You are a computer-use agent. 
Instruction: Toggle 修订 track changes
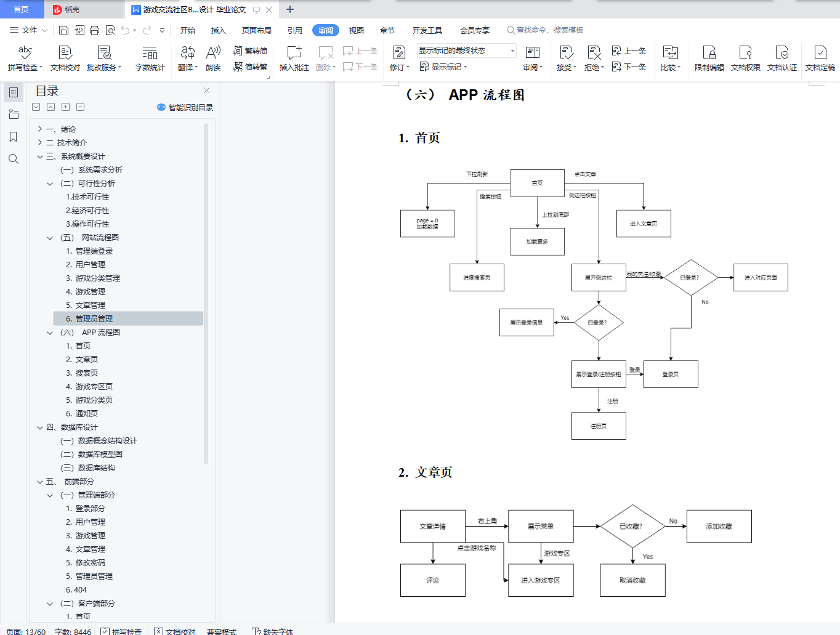point(400,59)
